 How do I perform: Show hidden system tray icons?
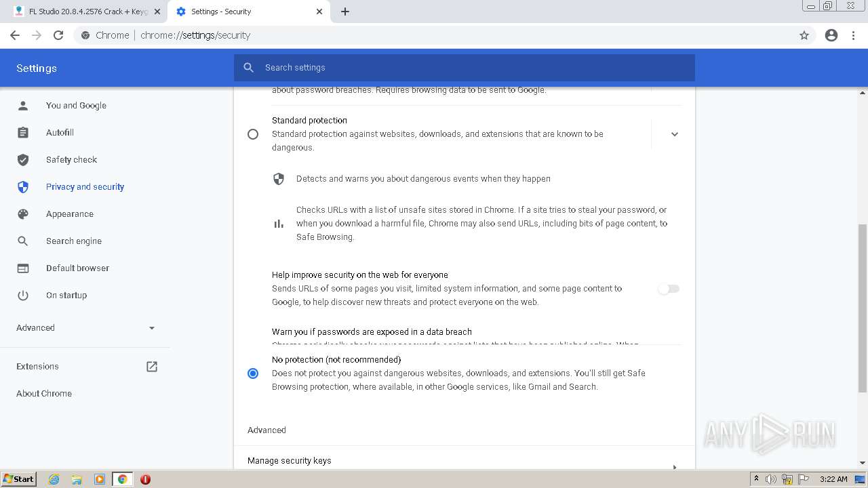[x=756, y=479]
